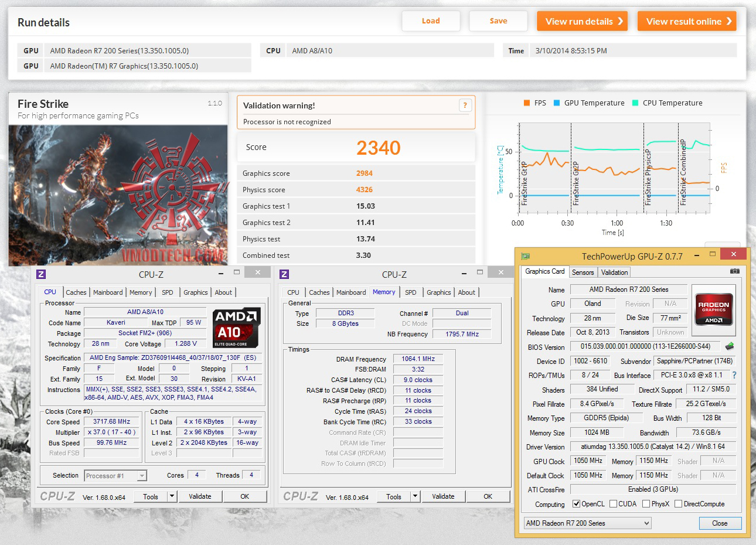This screenshot has width=756, height=545.
Task: Click the Graphics score value 2984
Action: (x=365, y=173)
